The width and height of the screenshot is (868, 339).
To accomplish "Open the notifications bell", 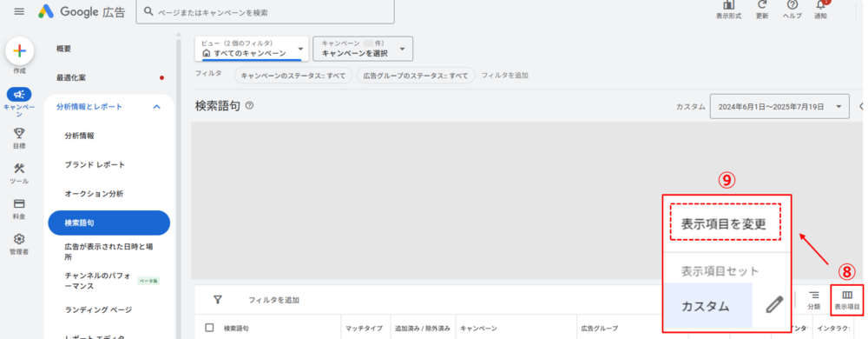I will point(821,5).
